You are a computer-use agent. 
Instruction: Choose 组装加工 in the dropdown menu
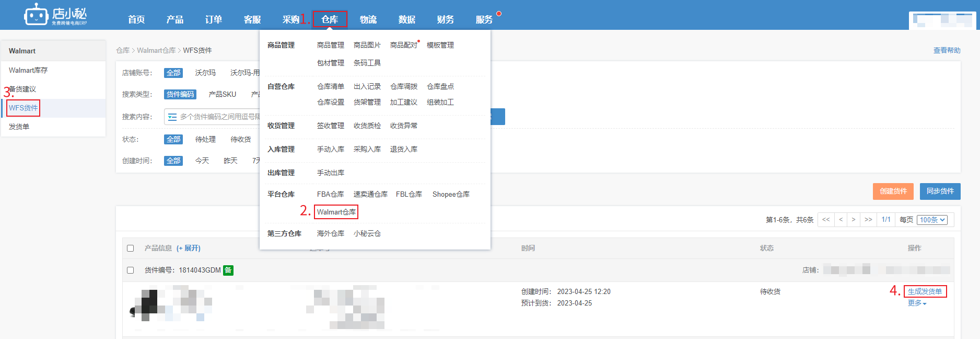pyautogui.click(x=440, y=102)
